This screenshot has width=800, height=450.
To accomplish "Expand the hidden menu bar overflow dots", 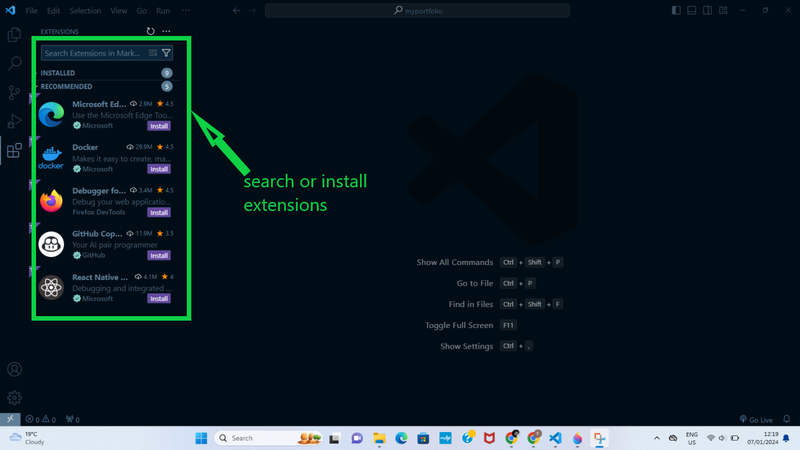I will [x=186, y=10].
